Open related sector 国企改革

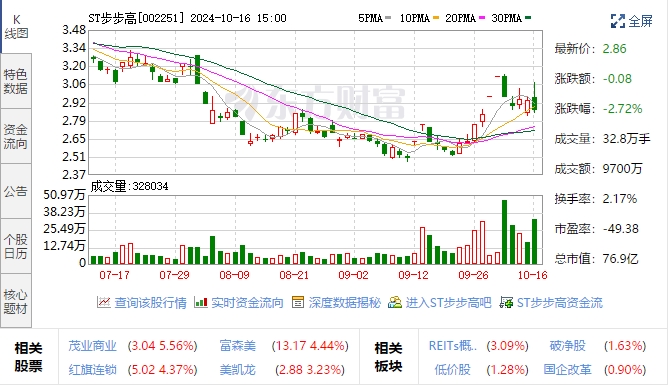click(567, 369)
